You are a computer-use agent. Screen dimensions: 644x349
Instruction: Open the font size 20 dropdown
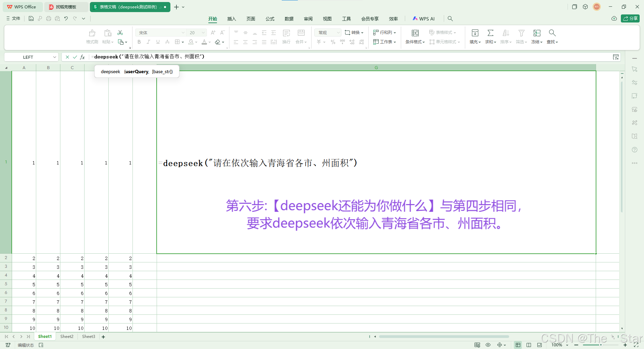pos(203,33)
